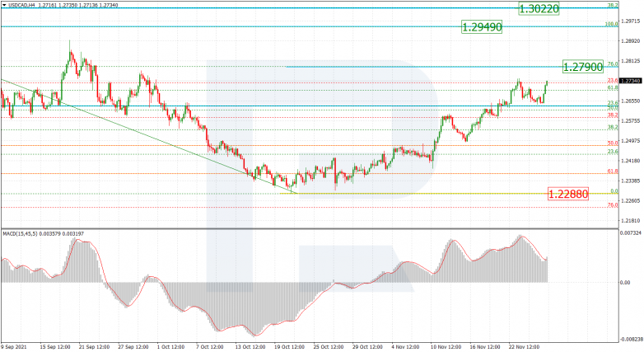Click axis value 1.24180
This screenshot has height=352, width=644.
point(631,161)
